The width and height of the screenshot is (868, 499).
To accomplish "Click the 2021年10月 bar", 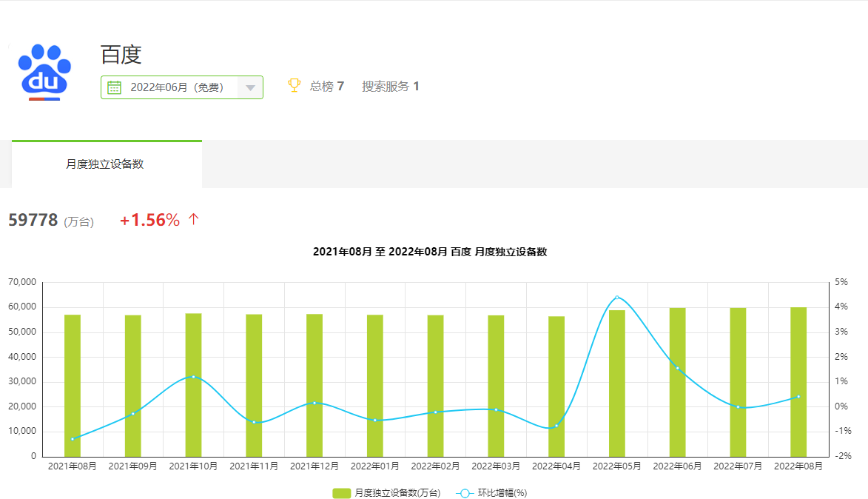I will pos(193,386).
